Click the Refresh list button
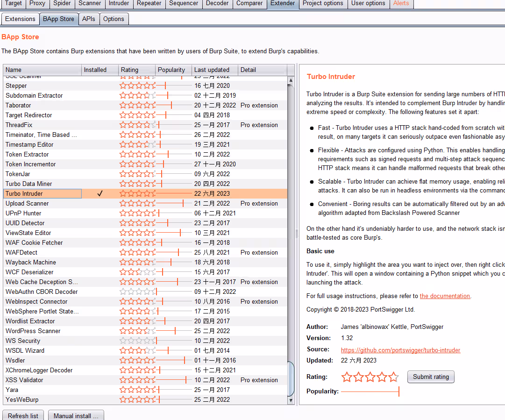Viewport: 505px width, 420px height. [x=23, y=415]
